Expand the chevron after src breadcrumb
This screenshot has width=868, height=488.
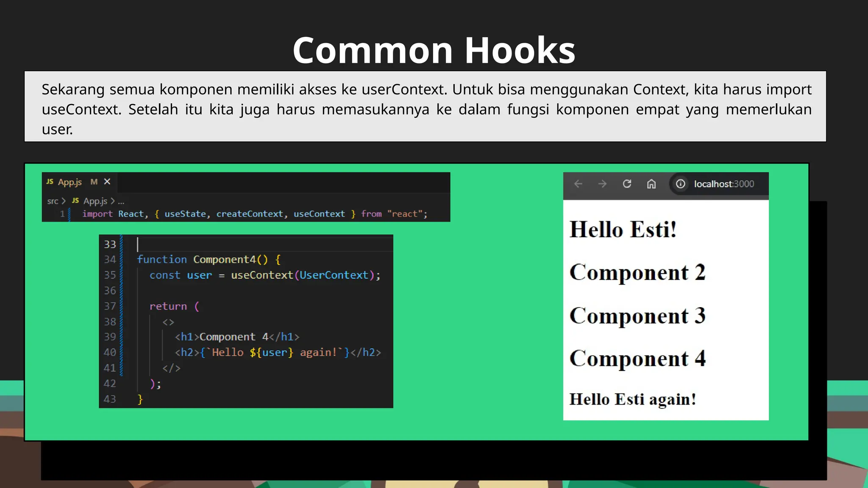64,201
